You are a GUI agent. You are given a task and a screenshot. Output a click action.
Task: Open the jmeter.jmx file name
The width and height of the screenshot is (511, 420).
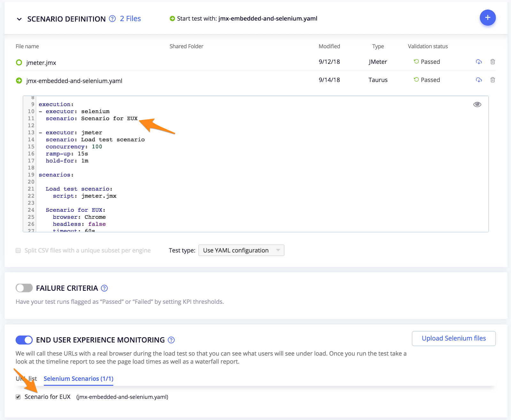click(41, 63)
